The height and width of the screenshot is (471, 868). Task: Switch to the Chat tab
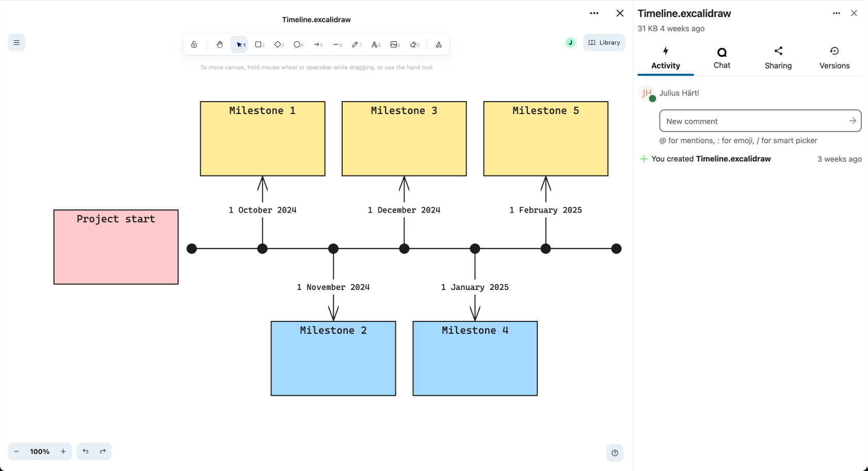coord(721,58)
